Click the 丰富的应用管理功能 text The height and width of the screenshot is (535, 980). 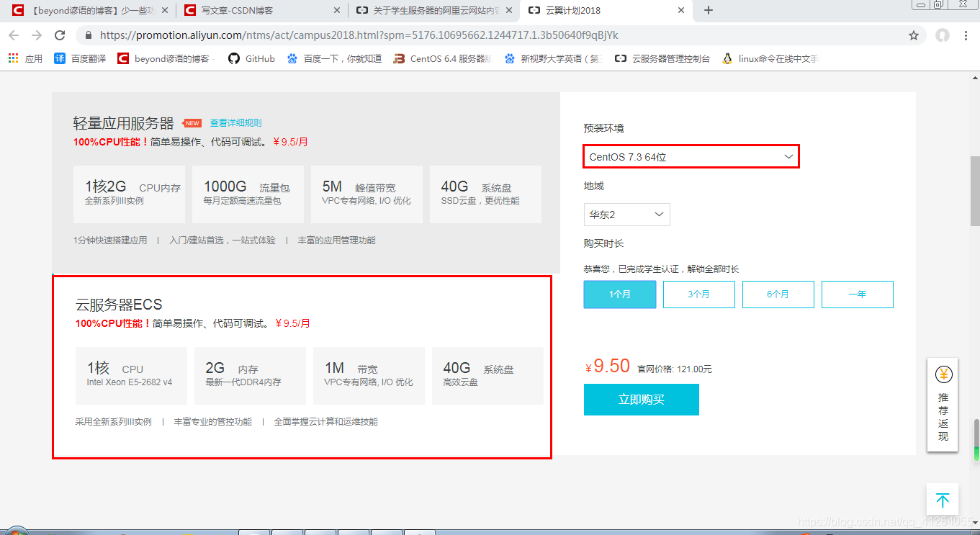pos(336,240)
